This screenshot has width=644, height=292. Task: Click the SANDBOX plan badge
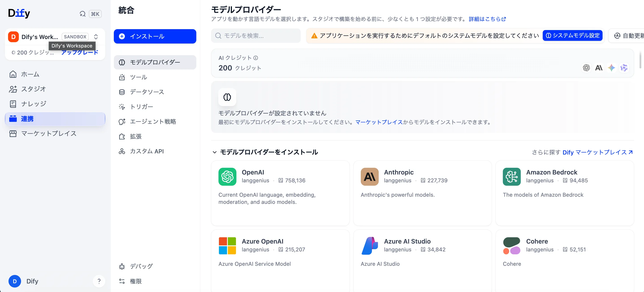75,37
